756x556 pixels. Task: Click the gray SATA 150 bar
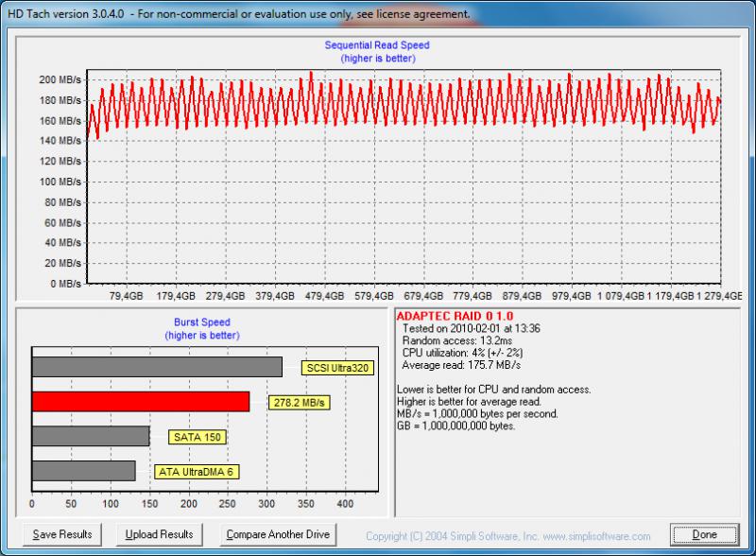click(91, 436)
